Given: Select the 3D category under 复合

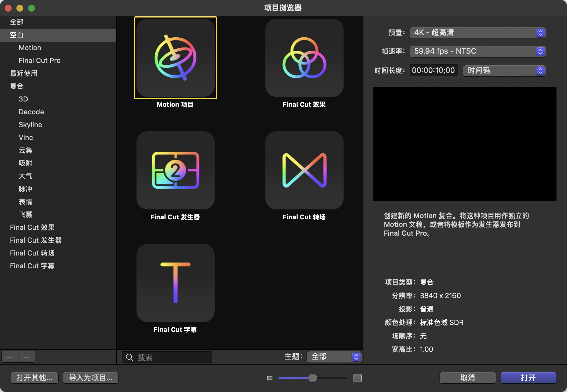Looking at the screenshot, I should pos(23,99).
